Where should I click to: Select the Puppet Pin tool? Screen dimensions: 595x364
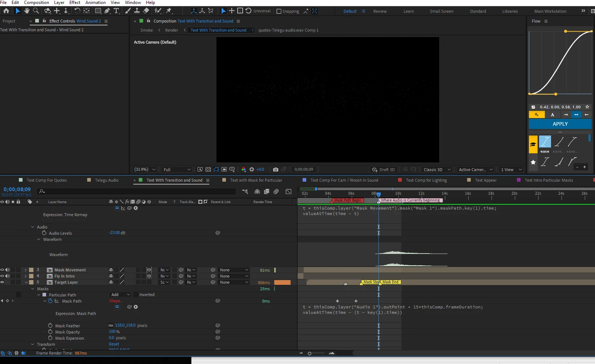point(169,11)
